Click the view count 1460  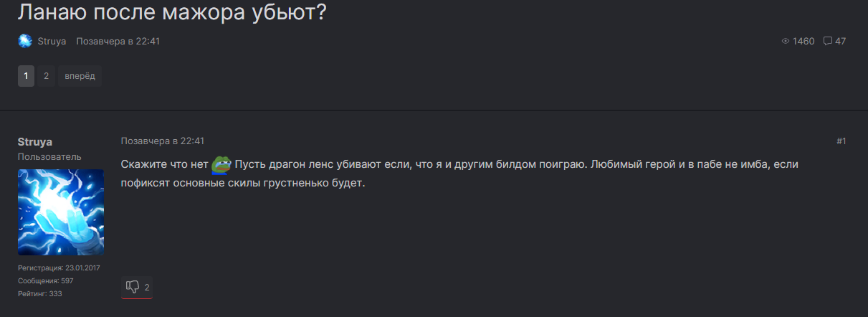pos(803,41)
